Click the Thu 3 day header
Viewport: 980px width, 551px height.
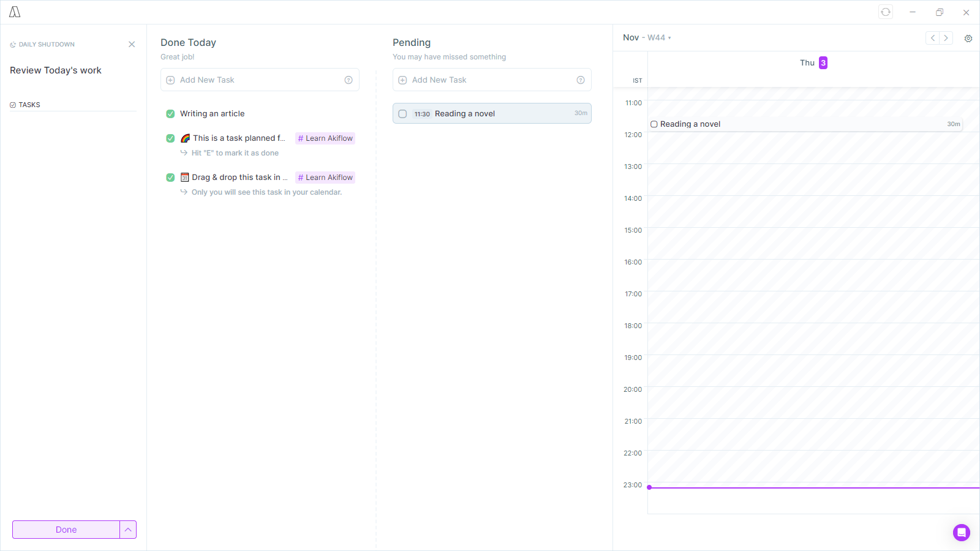point(813,62)
